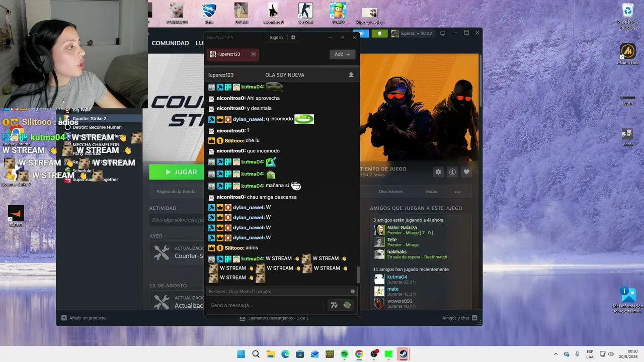
Task: Open the Papelera de reciclaje icon
Action: click(628, 16)
